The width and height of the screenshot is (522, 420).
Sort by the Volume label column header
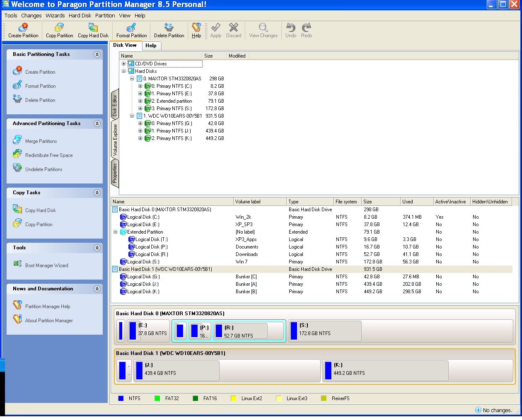point(260,202)
